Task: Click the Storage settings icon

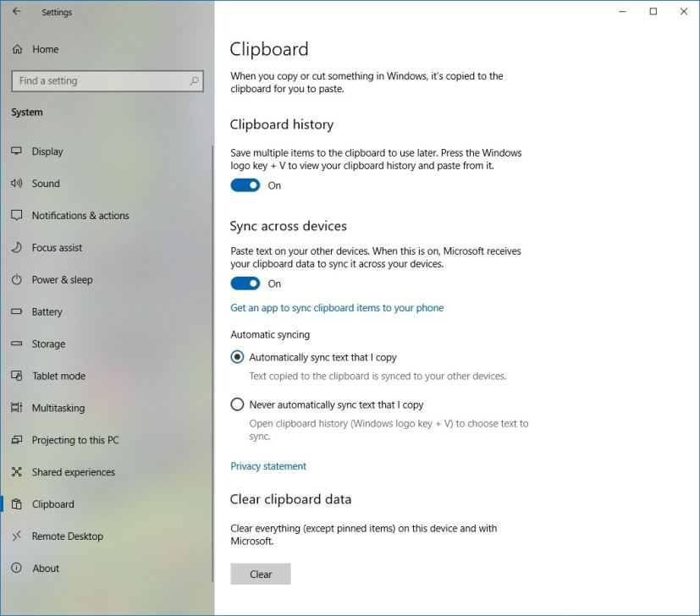Action: (18, 344)
